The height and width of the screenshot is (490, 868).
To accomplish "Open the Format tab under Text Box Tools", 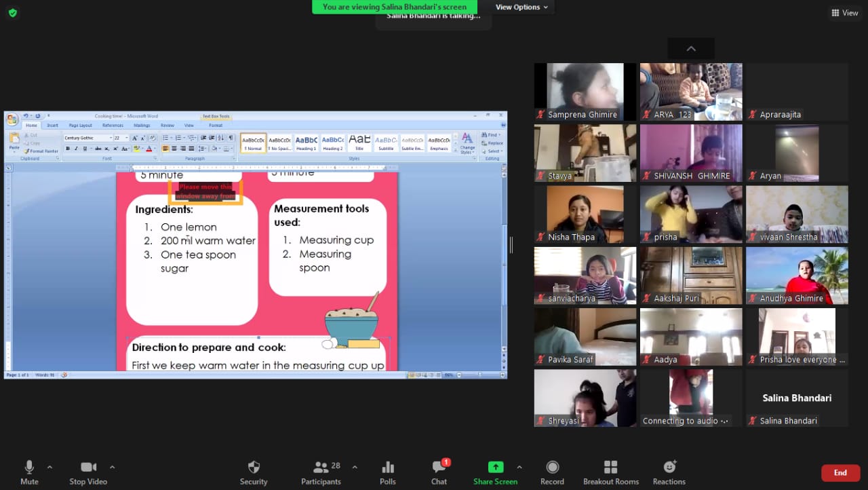I will click(216, 126).
